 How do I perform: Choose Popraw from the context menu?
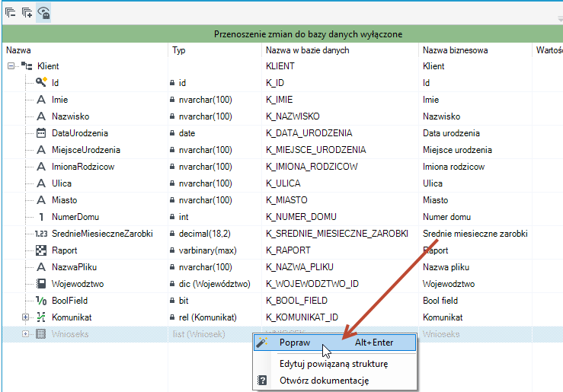coord(334,343)
